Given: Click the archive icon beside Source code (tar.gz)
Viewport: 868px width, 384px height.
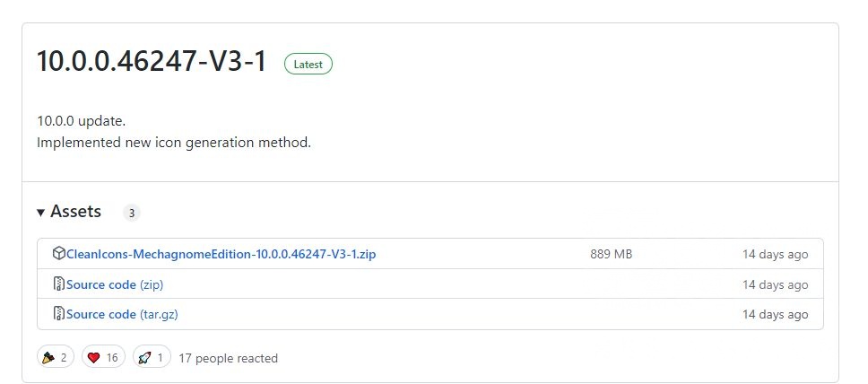Looking at the screenshot, I should point(59,314).
